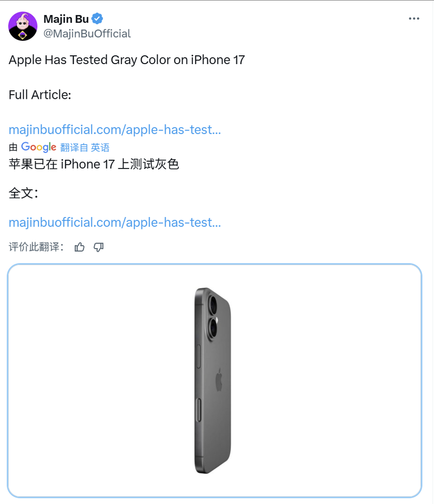Click the thumbs up translation rating icon
The image size is (434, 504).
(x=80, y=247)
